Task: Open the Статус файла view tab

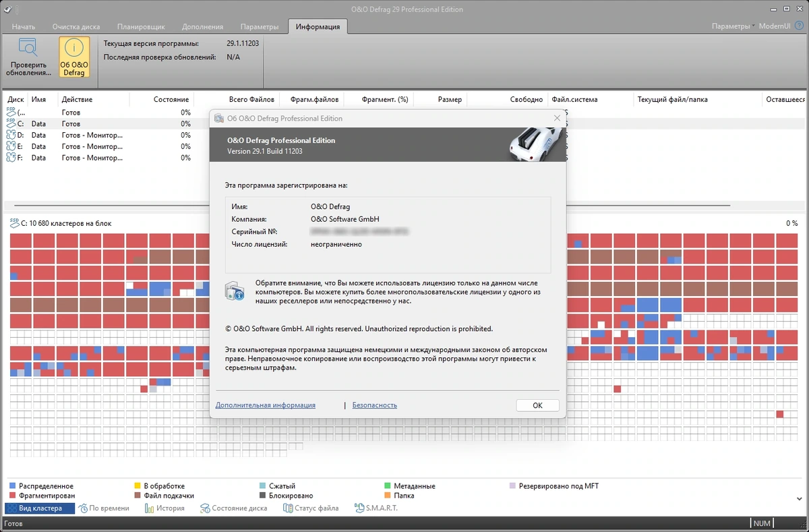Action: tap(310, 508)
